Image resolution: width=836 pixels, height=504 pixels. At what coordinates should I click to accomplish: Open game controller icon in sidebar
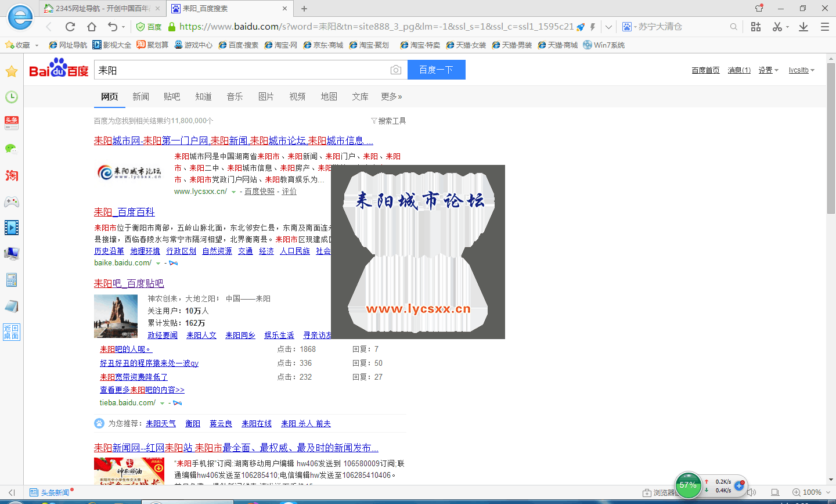click(x=12, y=201)
